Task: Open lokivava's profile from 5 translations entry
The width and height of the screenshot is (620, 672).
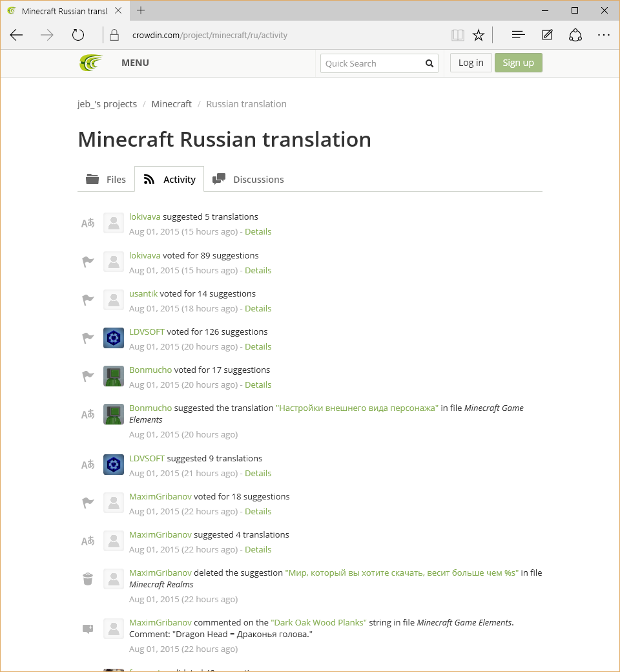Action: click(145, 217)
